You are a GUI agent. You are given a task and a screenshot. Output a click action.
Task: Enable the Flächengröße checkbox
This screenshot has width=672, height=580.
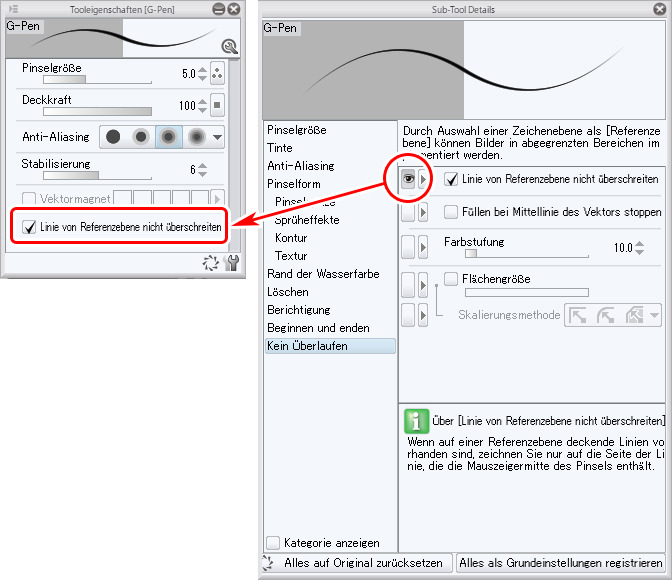(451, 279)
